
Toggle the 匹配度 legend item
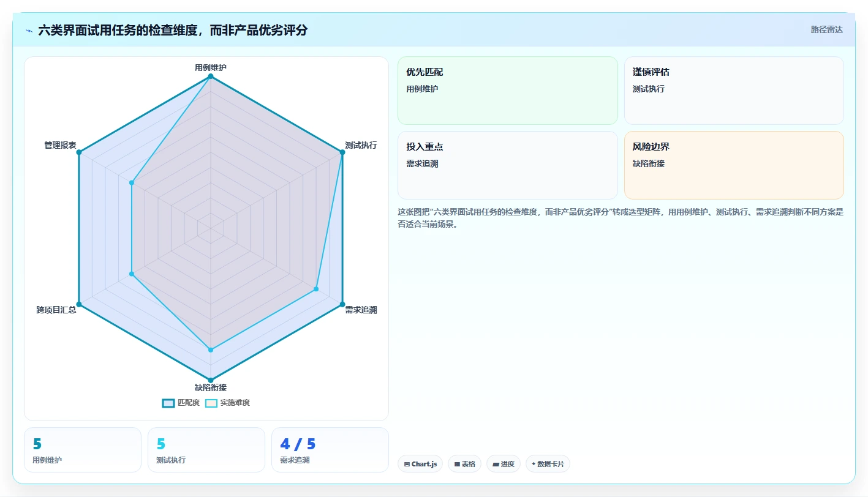click(x=181, y=403)
